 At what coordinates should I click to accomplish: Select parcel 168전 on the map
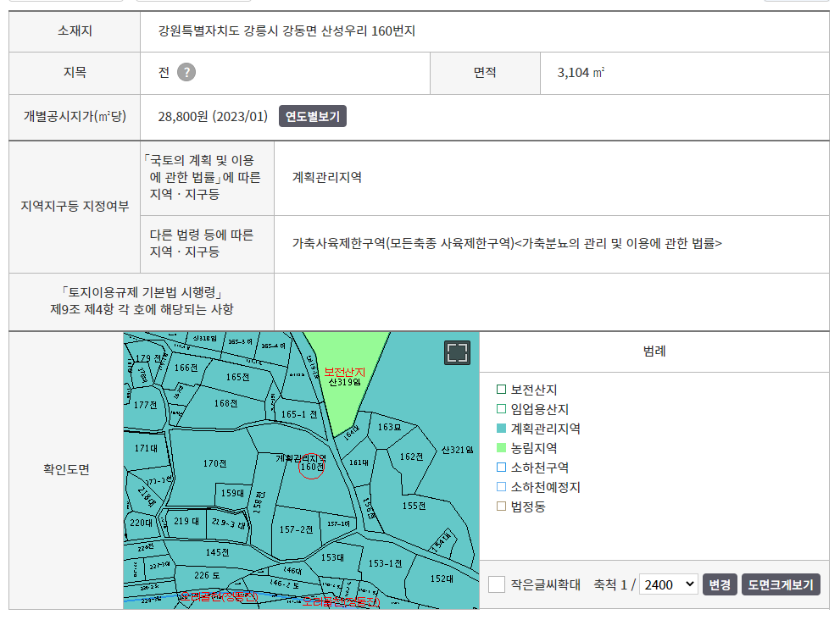pyautogui.click(x=225, y=403)
